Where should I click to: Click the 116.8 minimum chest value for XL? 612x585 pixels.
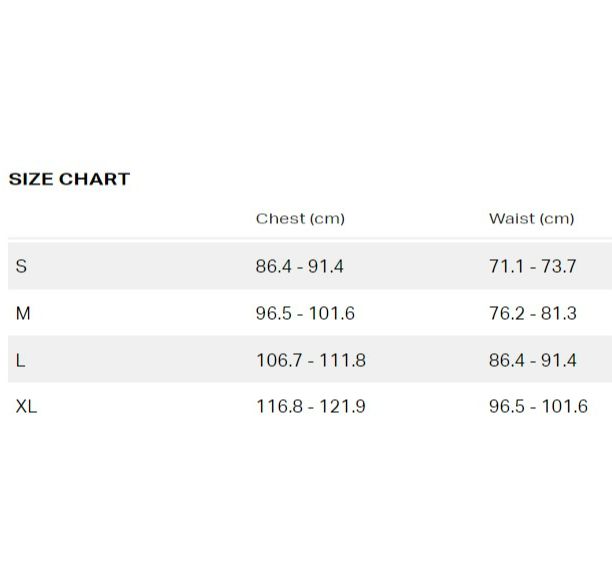pos(278,407)
